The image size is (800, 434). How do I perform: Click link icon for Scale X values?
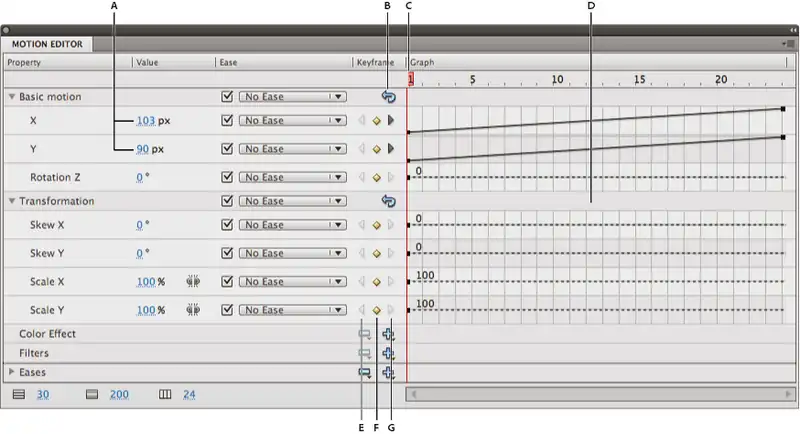click(x=194, y=282)
